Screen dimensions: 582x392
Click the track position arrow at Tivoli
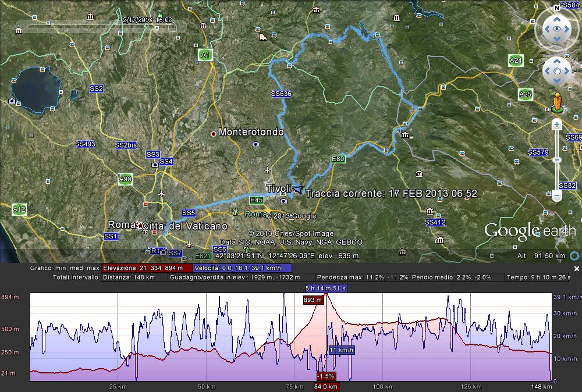pos(297,189)
